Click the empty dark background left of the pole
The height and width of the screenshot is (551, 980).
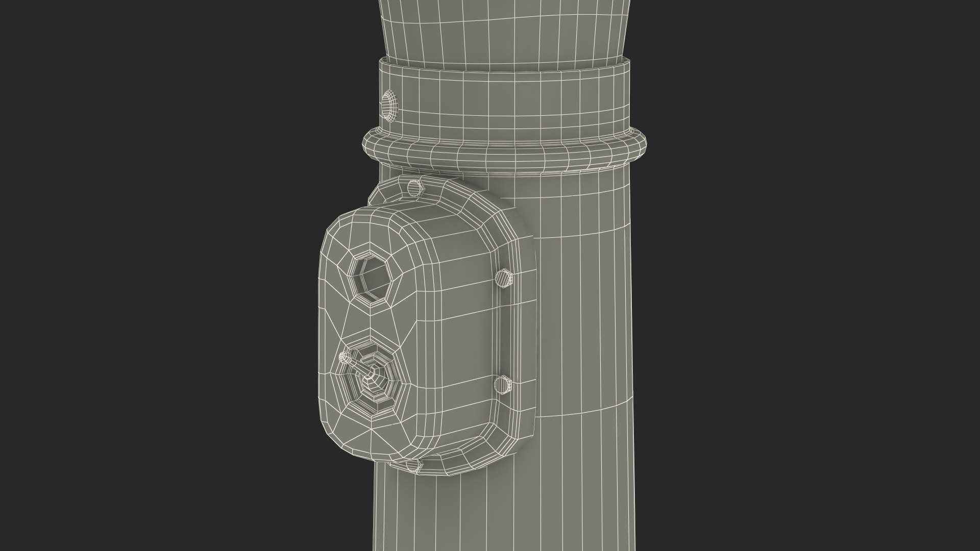(153, 275)
